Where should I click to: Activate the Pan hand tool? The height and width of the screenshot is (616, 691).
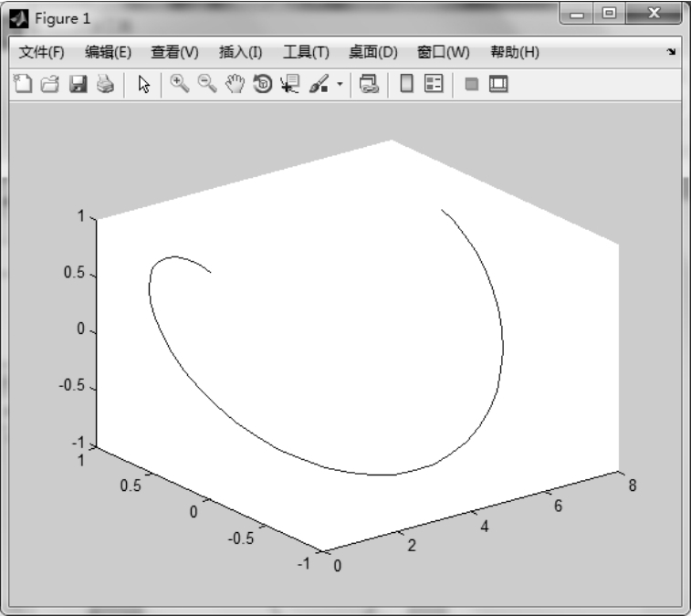coord(236,85)
